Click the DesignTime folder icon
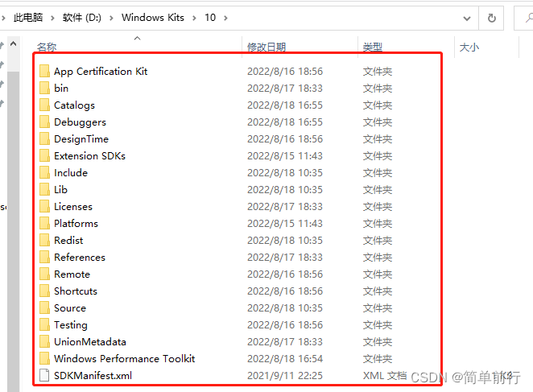 coord(44,138)
